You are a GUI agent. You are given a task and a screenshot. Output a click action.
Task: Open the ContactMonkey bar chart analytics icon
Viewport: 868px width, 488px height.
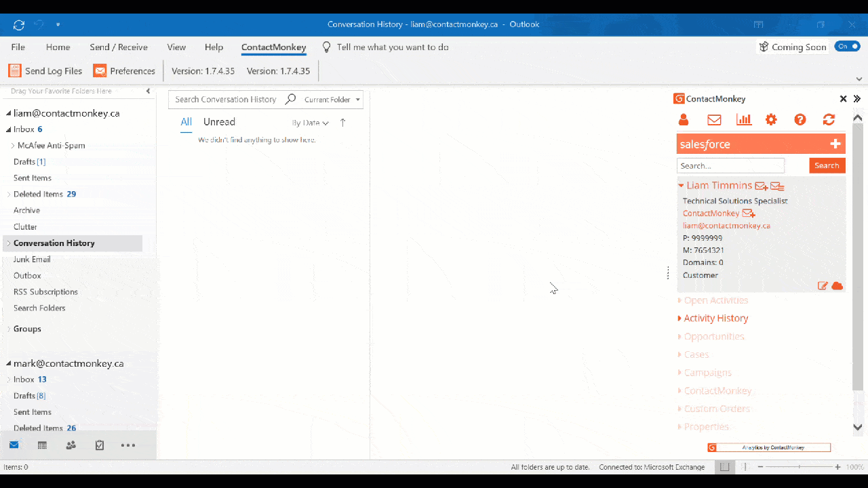(744, 120)
